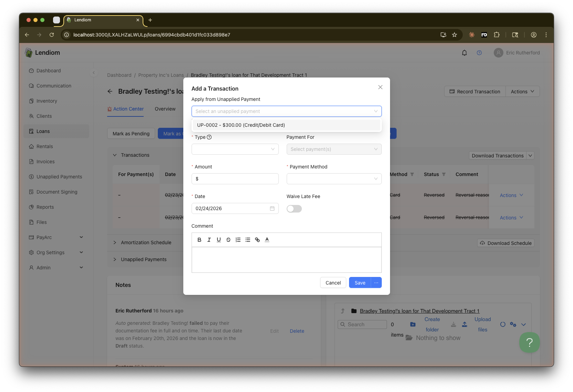Expand Org Settings sidebar menu
573x392 pixels.
57,252
